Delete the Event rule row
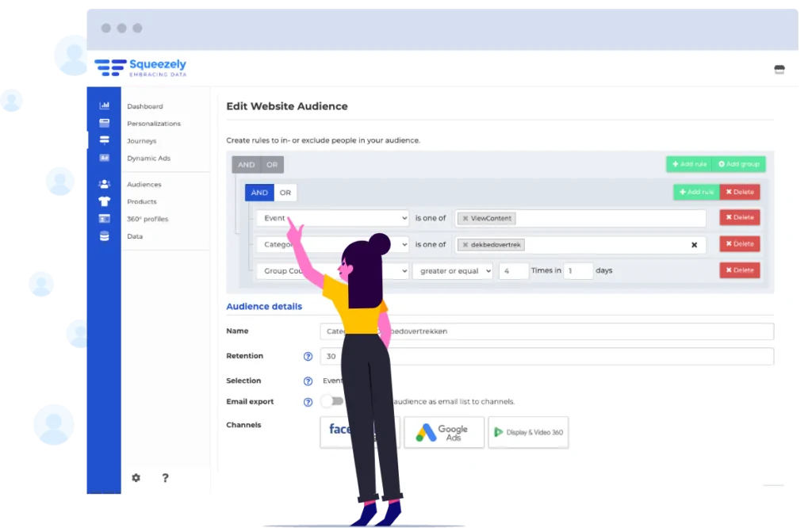Viewport: 812px width, 528px height. pos(739,217)
